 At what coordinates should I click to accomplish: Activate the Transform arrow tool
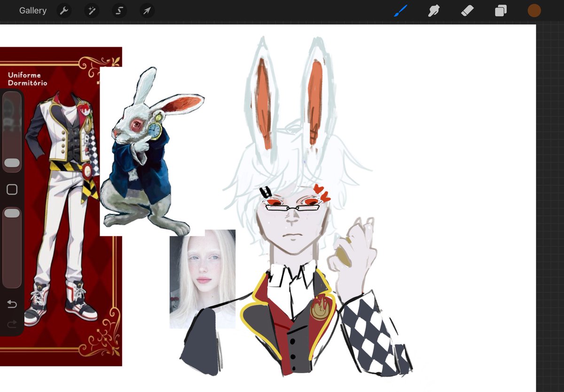(x=147, y=11)
